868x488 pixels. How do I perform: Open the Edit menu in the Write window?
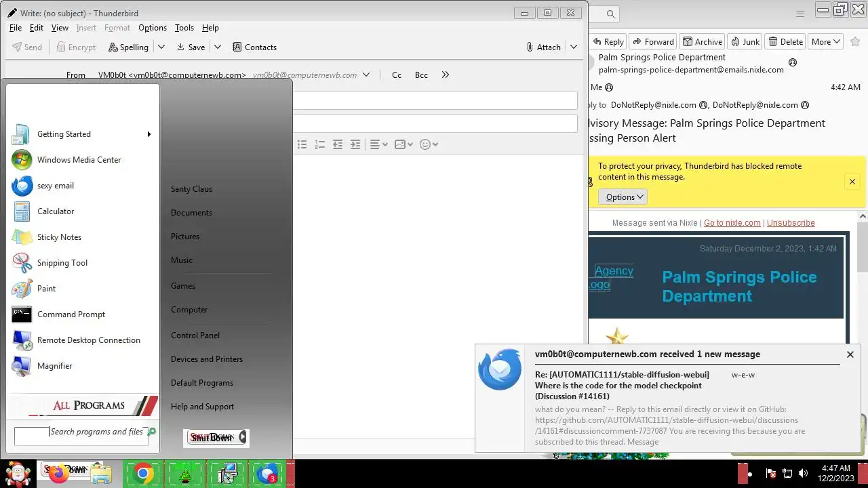coord(37,28)
